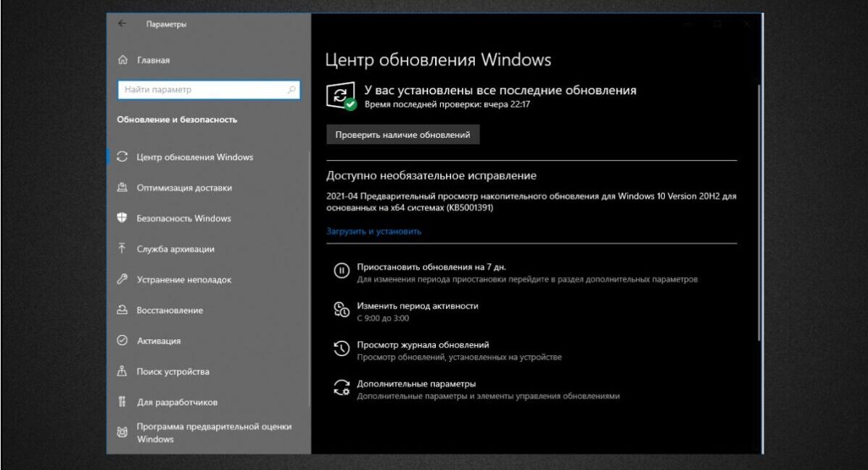868x470 pixels.
Task: Click the Безопасность Windows shield icon
Action: click(123, 218)
